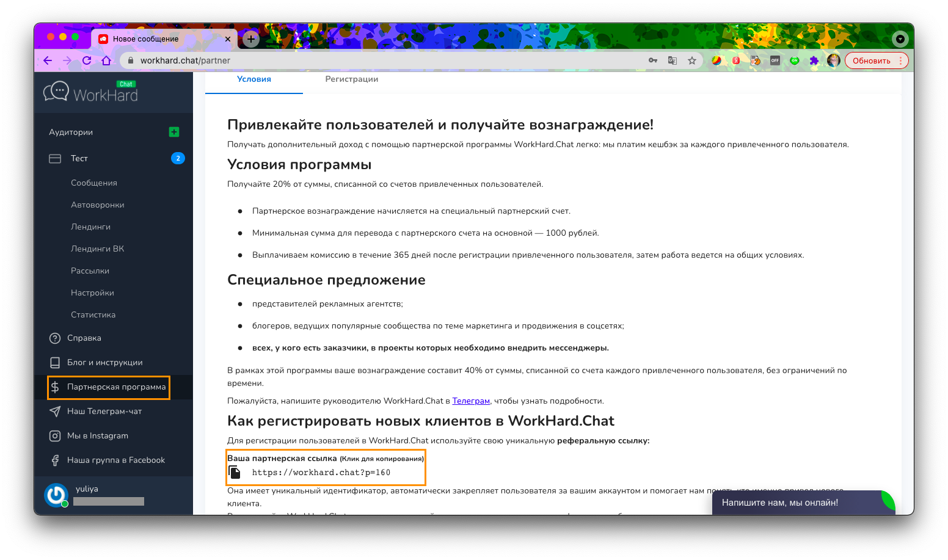Viewport: 948px width, 560px height.
Task: Copy the partner link with copy icon
Action: [x=235, y=472]
